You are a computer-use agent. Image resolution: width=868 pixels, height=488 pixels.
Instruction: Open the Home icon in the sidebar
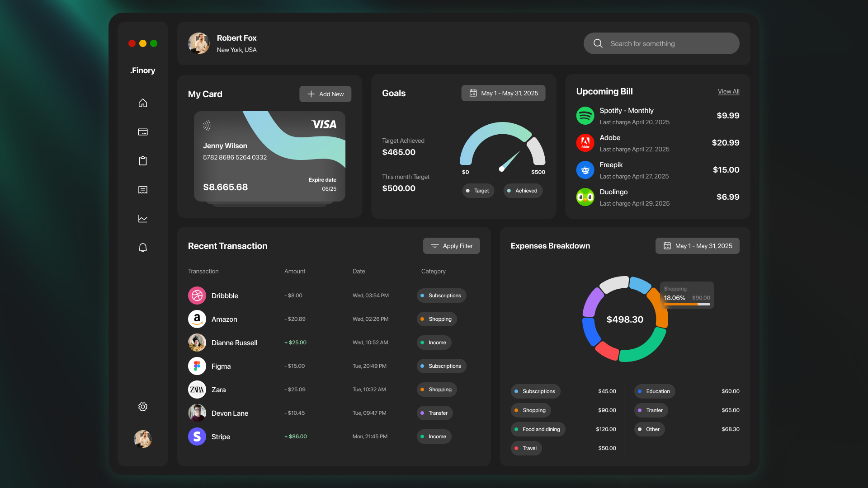click(x=143, y=103)
